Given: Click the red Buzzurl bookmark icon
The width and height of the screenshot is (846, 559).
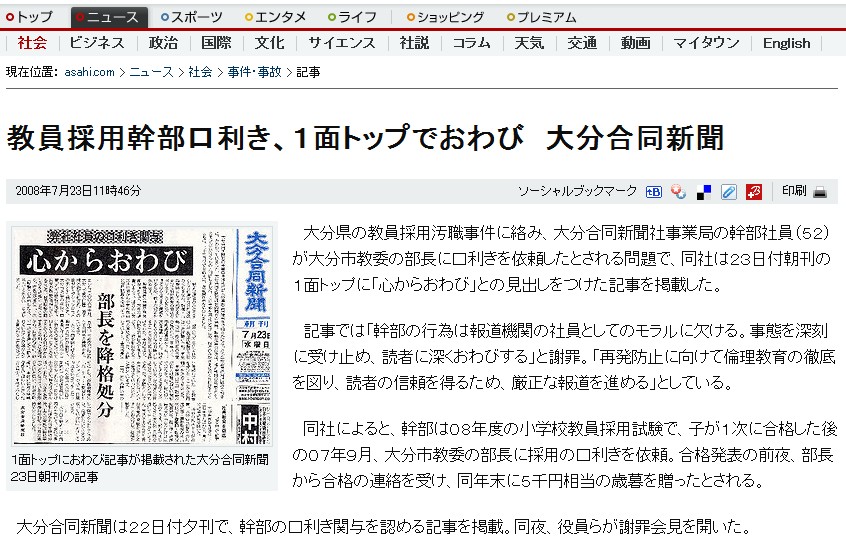Looking at the screenshot, I should click(754, 192).
